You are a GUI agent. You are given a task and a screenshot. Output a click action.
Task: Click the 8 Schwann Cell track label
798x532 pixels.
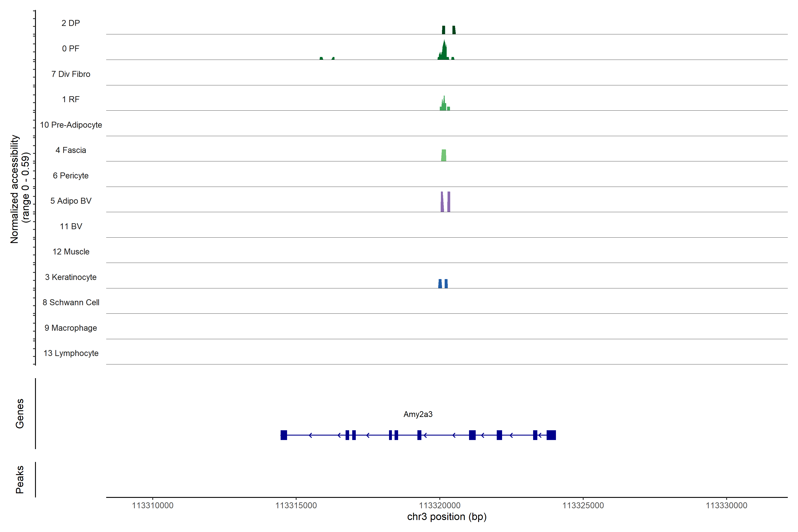point(71,302)
